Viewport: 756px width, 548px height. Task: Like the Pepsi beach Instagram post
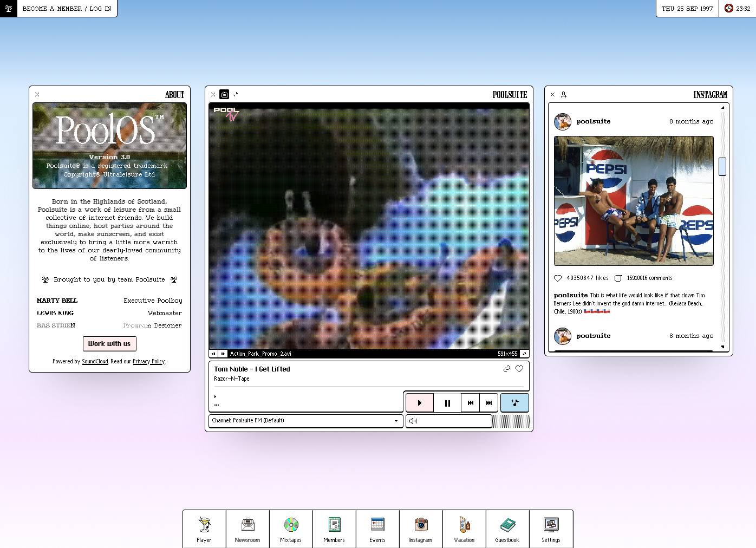(x=558, y=278)
